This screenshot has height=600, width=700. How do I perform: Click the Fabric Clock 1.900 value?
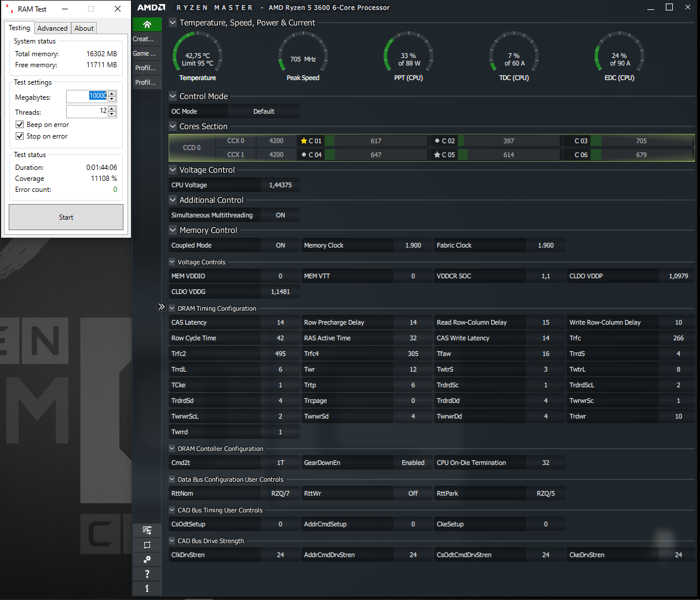coord(546,245)
